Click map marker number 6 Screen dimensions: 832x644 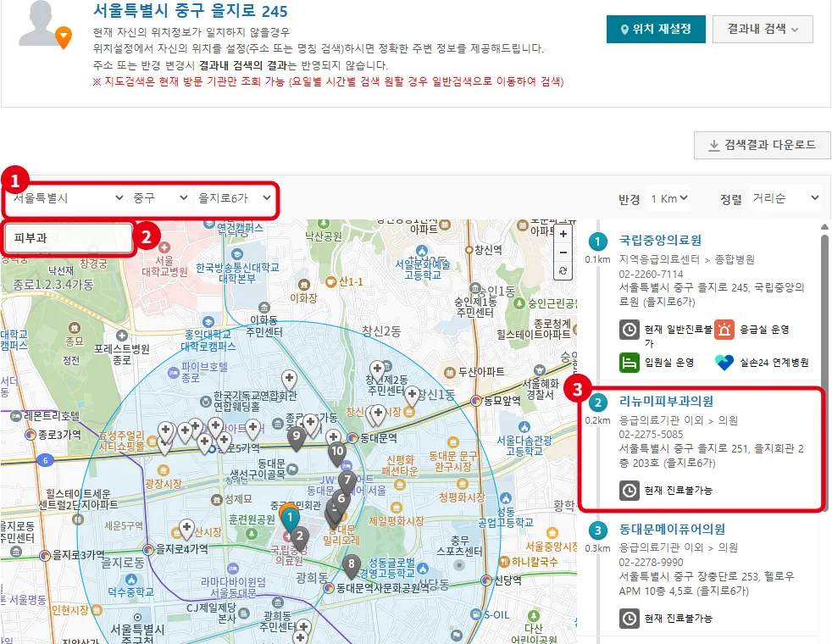(x=341, y=500)
